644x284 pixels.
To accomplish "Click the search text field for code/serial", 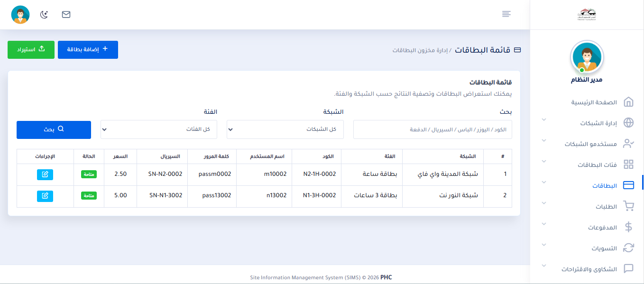I will tap(432, 129).
